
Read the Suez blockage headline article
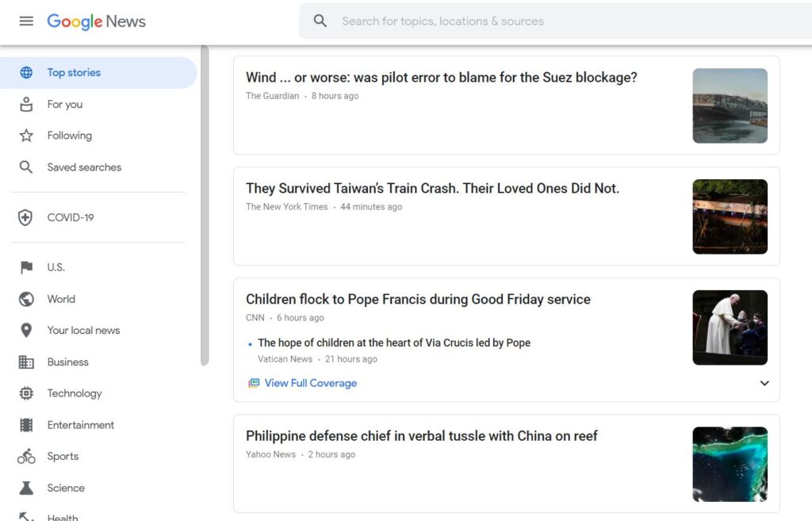coord(440,77)
